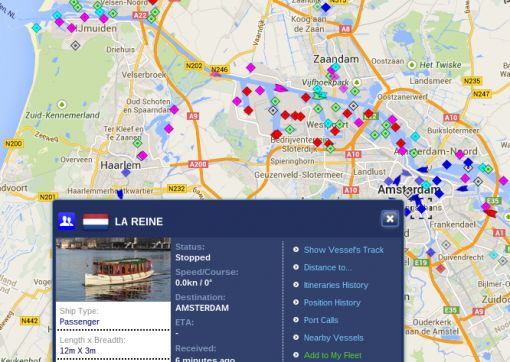Click the N232 road sign
Screen dimensions: 510x362
[176, 189]
